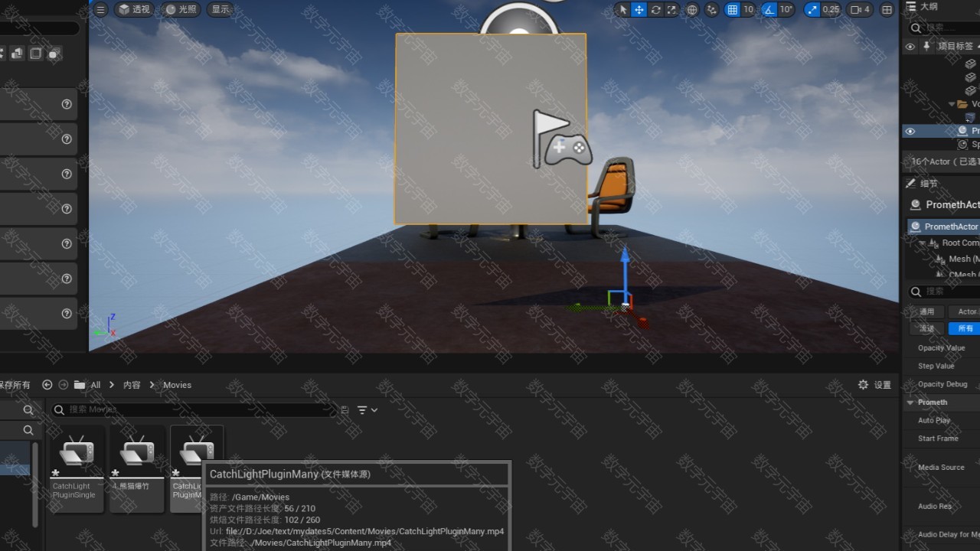980x551 pixels.
Task: Click the overlapping-cubes icon in left panel toolbar
Action: (x=54, y=54)
